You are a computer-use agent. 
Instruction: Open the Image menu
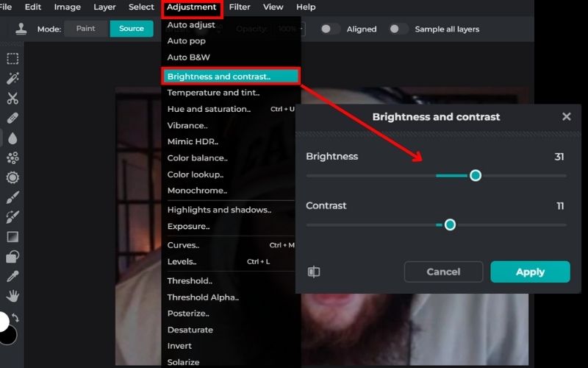pos(67,7)
